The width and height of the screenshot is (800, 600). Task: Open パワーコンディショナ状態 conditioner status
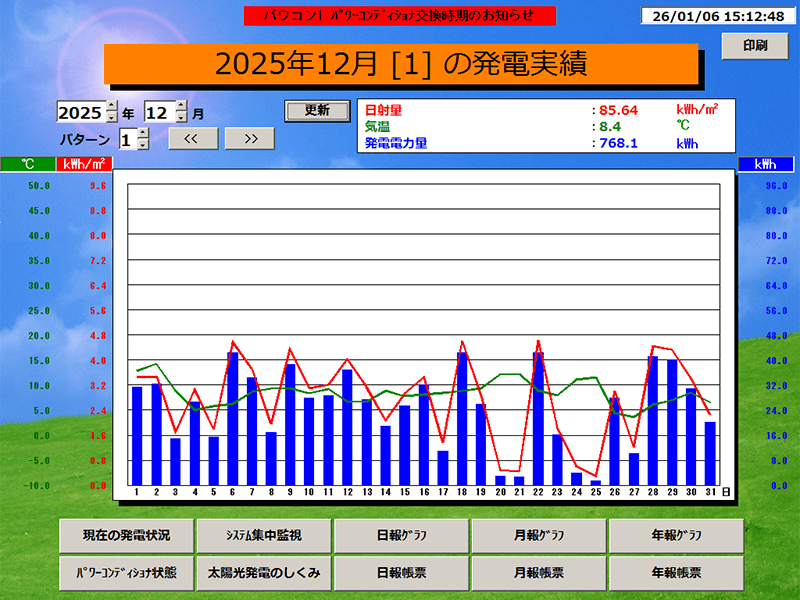pos(126,573)
